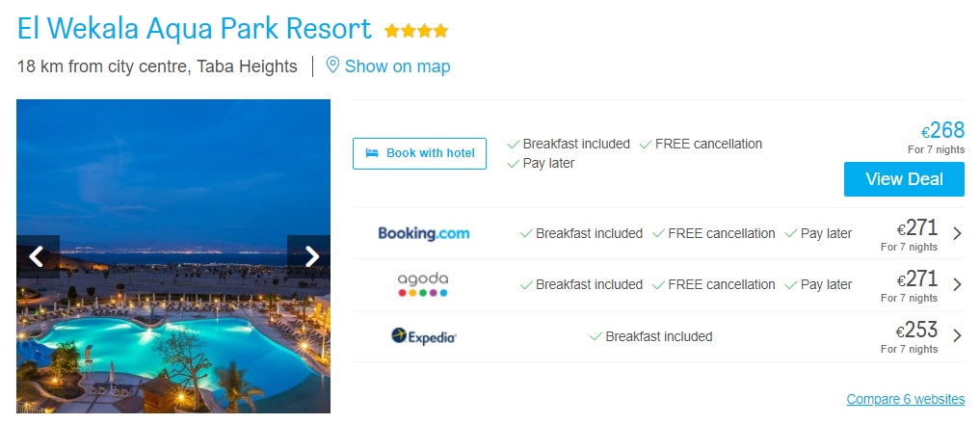
Task: Open El Wekala Aqua Park Resort title
Action: coord(195,29)
